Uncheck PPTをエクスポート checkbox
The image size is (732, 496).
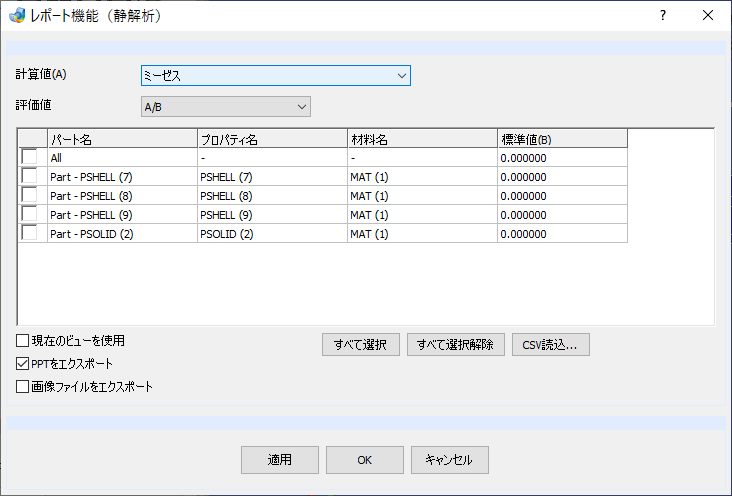click(22, 363)
